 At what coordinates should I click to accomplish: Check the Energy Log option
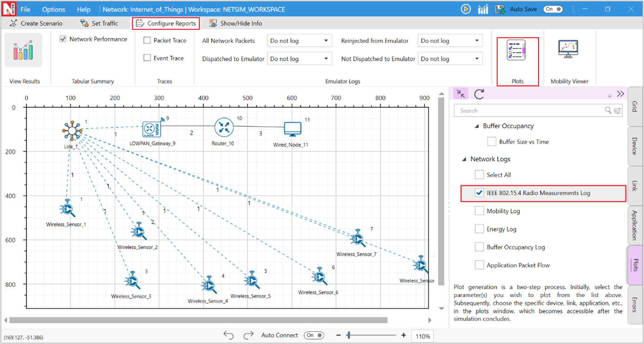click(x=479, y=229)
